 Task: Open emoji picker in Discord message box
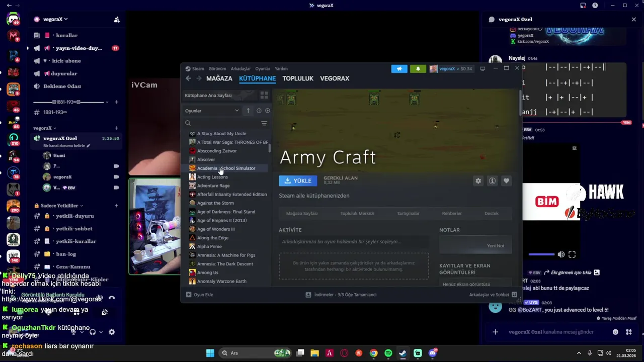(615, 332)
